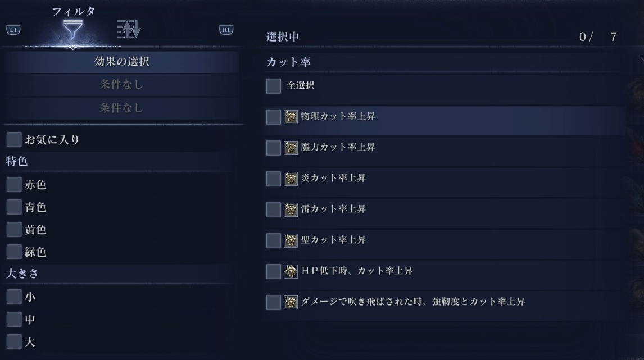
Task: Switch to the sort order icon
Action: 129,29
